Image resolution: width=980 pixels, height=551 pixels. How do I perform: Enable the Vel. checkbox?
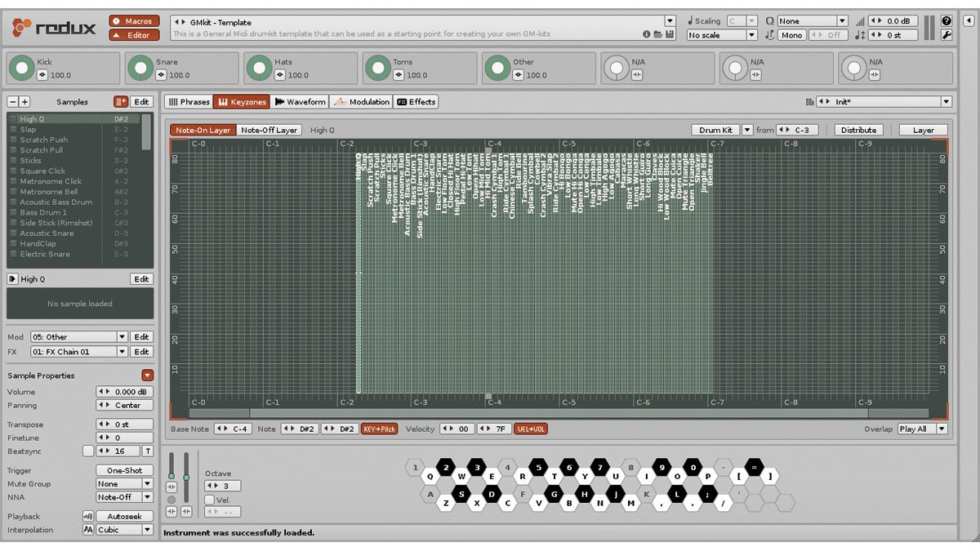click(210, 500)
